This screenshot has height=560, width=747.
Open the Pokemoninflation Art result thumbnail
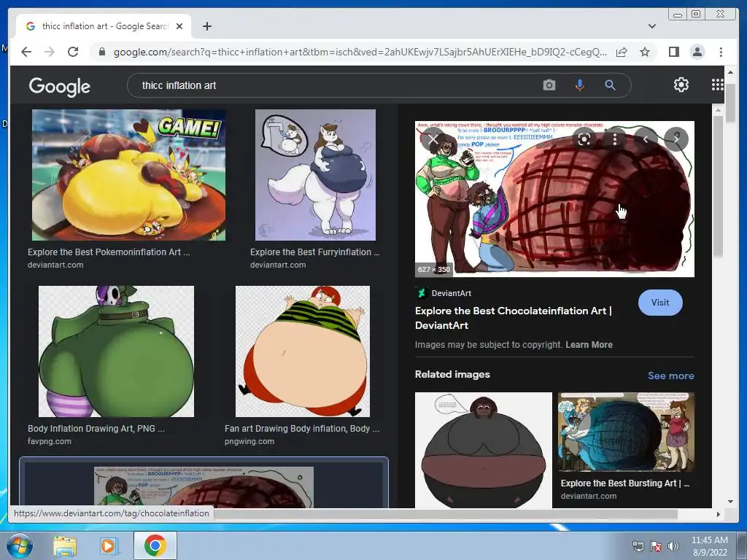(x=128, y=175)
